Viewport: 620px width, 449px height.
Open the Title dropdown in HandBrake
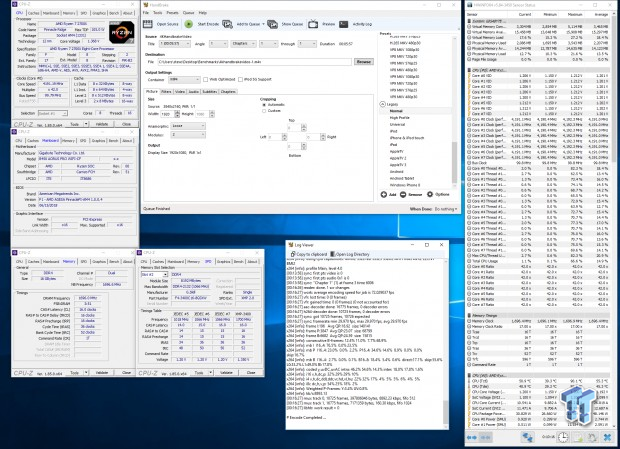[x=175, y=44]
